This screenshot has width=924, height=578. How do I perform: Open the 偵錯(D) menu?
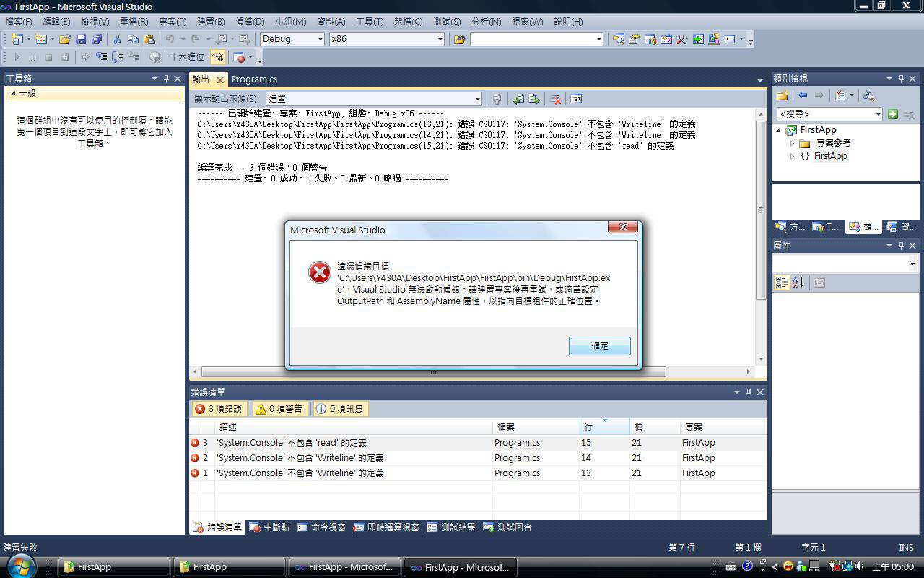tap(250, 22)
